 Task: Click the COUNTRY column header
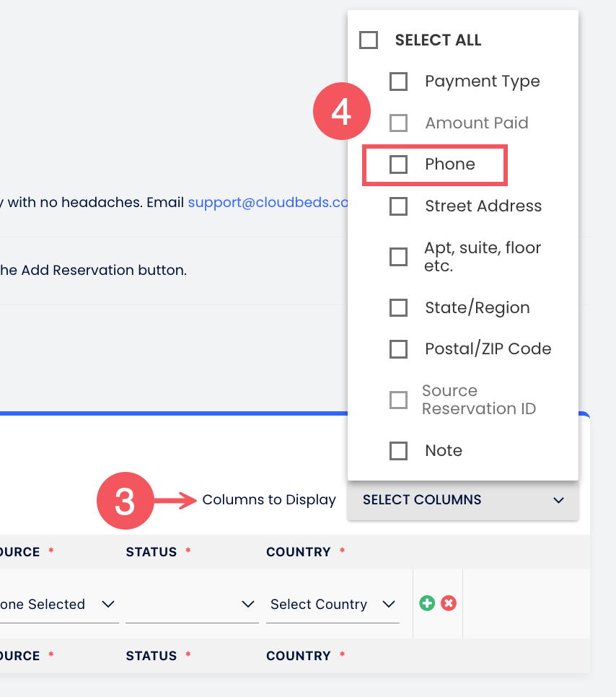click(298, 552)
